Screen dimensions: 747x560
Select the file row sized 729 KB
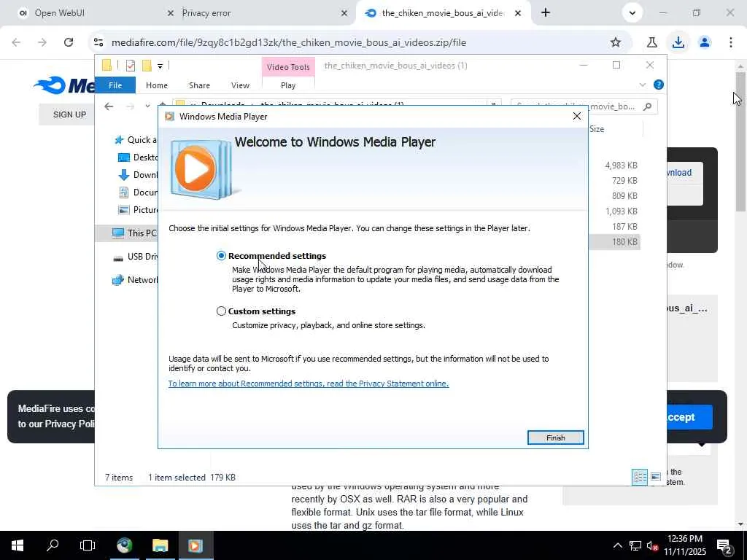click(x=614, y=181)
